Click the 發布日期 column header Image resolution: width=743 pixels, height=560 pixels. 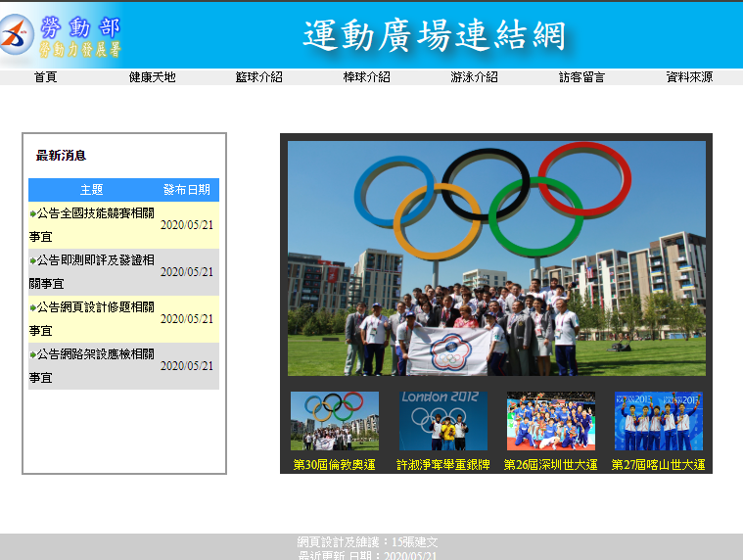click(187, 190)
